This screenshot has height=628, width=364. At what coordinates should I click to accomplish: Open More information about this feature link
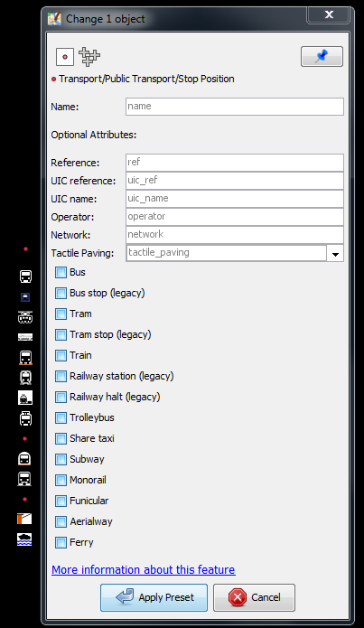pyautogui.click(x=144, y=569)
